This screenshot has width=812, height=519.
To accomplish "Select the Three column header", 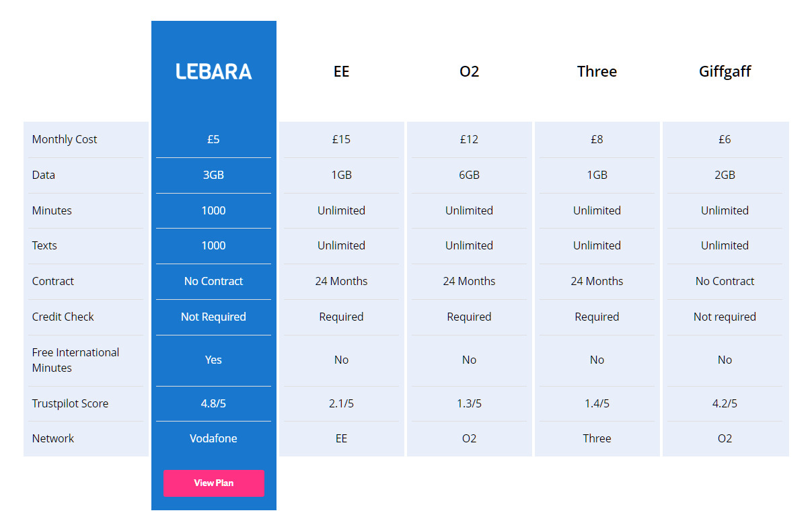I will click(x=597, y=71).
